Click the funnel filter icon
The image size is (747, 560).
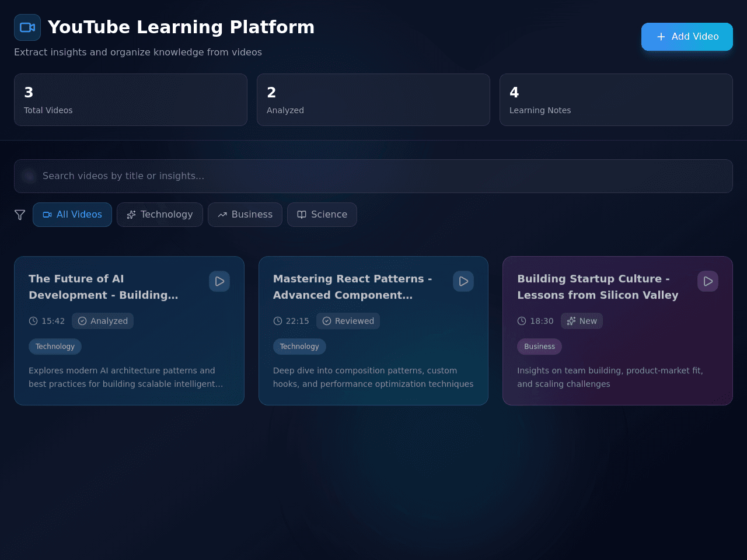(x=20, y=215)
